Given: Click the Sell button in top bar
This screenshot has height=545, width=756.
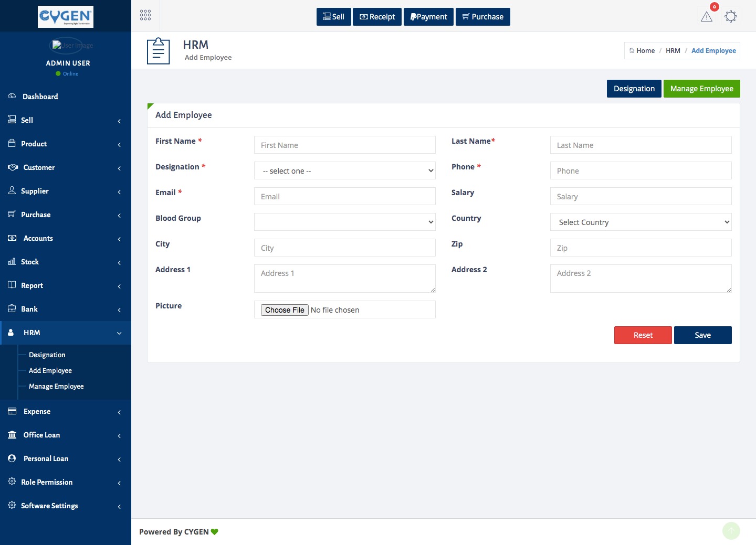Looking at the screenshot, I should (334, 17).
